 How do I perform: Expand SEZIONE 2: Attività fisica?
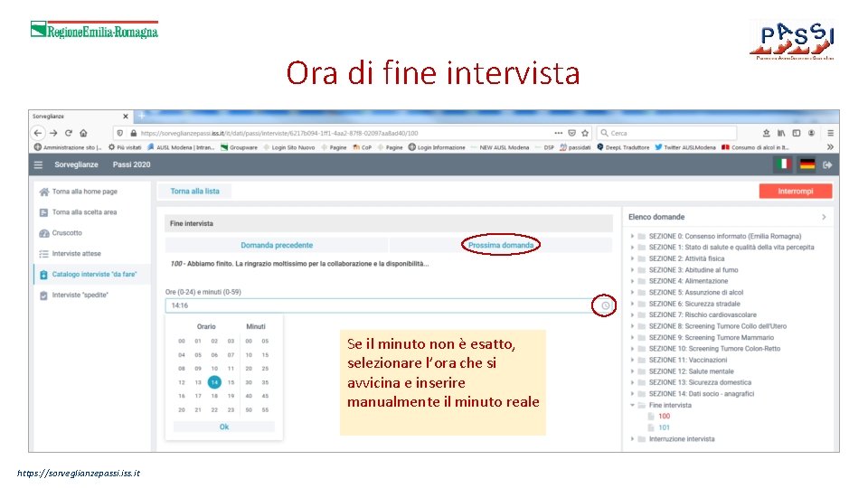click(x=632, y=258)
